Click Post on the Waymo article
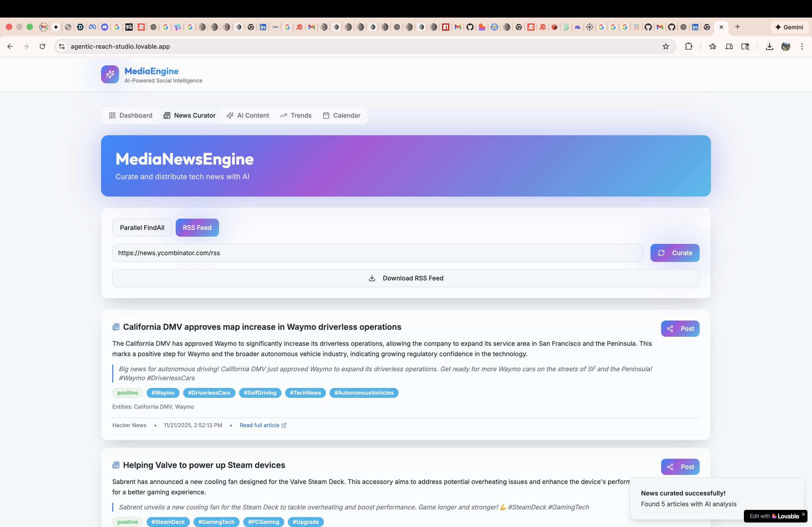This screenshot has height=527, width=812. (x=680, y=329)
